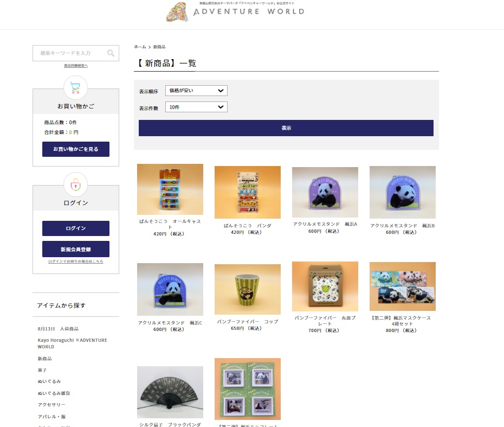Viewport: 504px width, 427px height.
Task: Click 合計金額：0 円 text
Action: point(61,132)
